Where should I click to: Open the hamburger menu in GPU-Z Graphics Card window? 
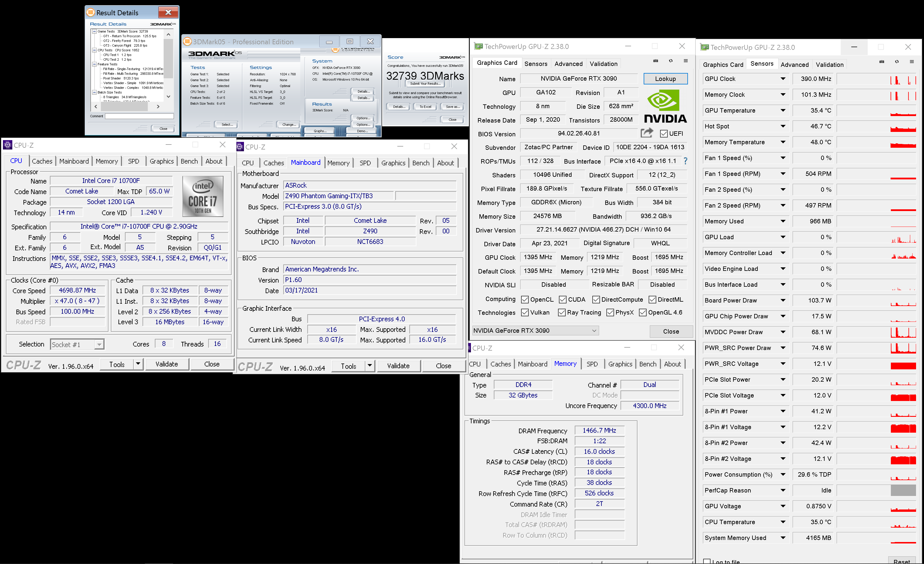686,61
